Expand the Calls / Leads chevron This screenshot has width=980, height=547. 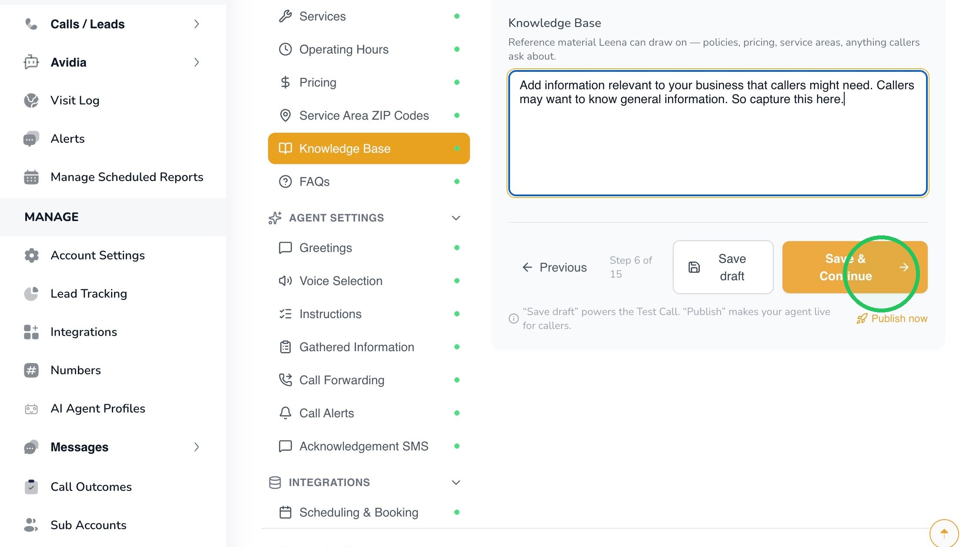(x=196, y=24)
